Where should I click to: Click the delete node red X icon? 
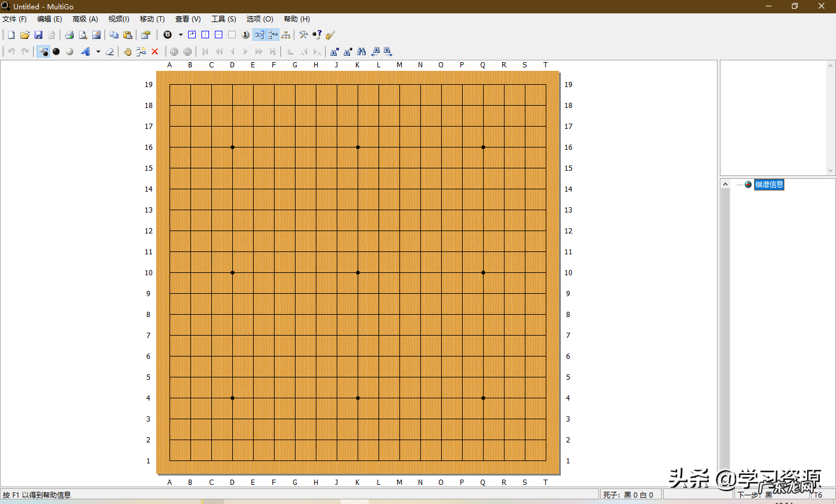pyautogui.click(x=154, y=52)
